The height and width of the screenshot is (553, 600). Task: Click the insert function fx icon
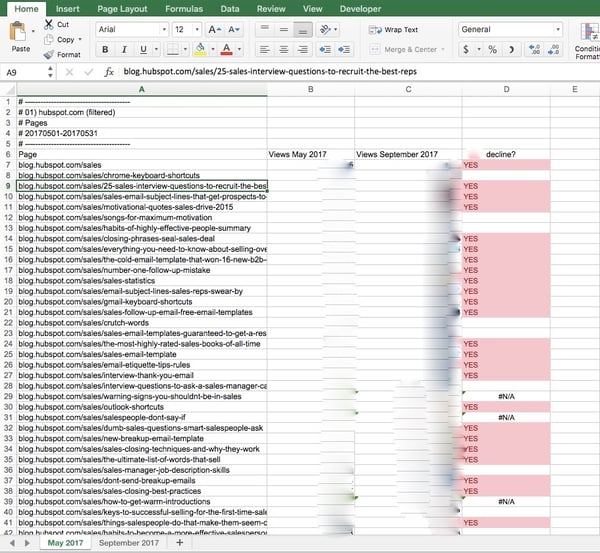(108, 72)
